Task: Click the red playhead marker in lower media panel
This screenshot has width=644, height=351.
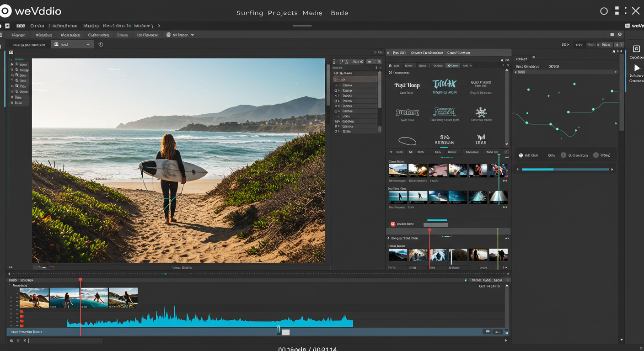Action: pyautogui.click(x=429, y=230)
